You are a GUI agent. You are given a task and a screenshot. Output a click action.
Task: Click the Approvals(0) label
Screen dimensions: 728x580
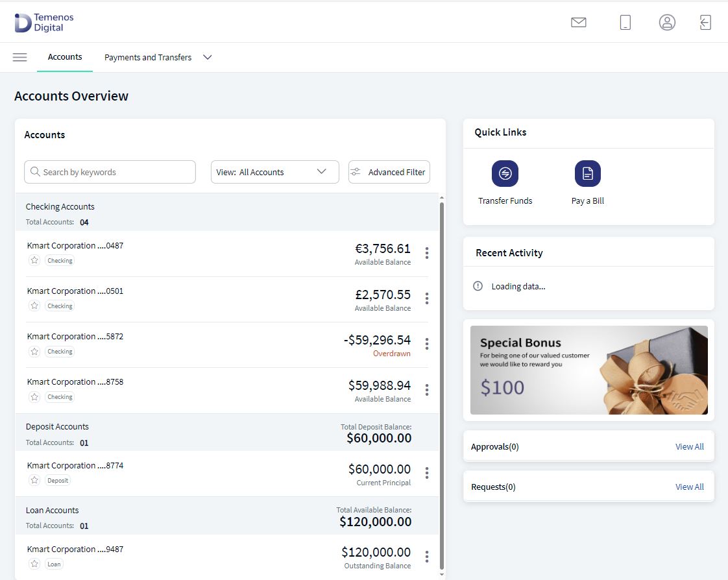[x=495, y=447]
